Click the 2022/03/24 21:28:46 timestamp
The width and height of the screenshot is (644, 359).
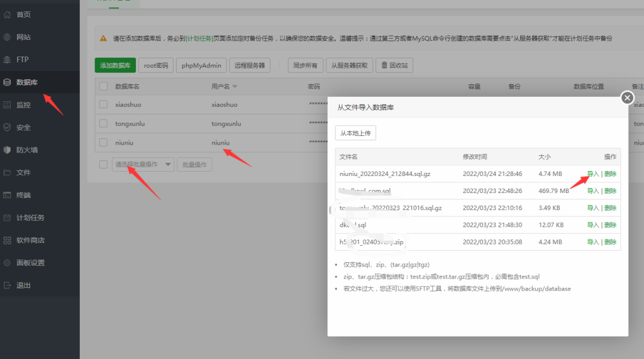coord(492,174)
